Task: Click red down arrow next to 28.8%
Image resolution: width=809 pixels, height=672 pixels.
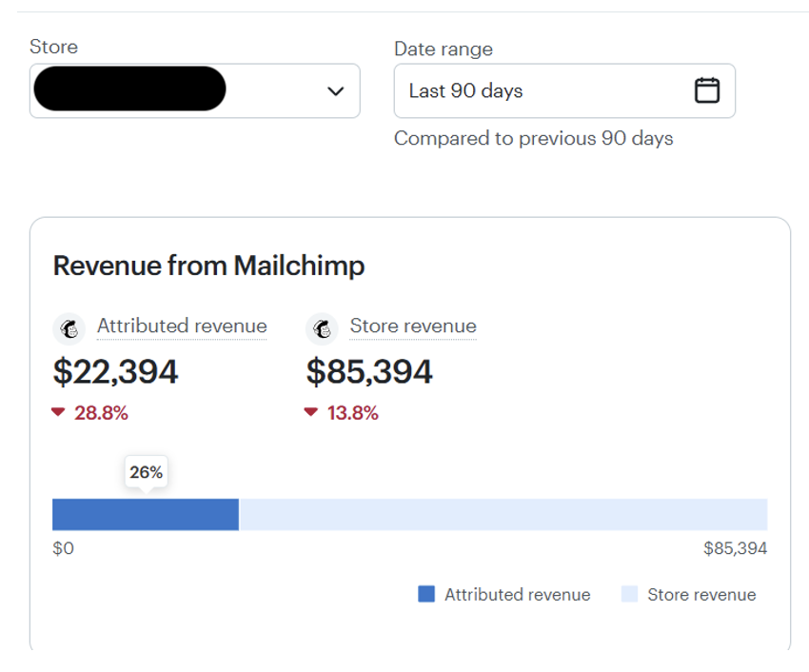Action: pyautogui.click(x=59, y=412)
